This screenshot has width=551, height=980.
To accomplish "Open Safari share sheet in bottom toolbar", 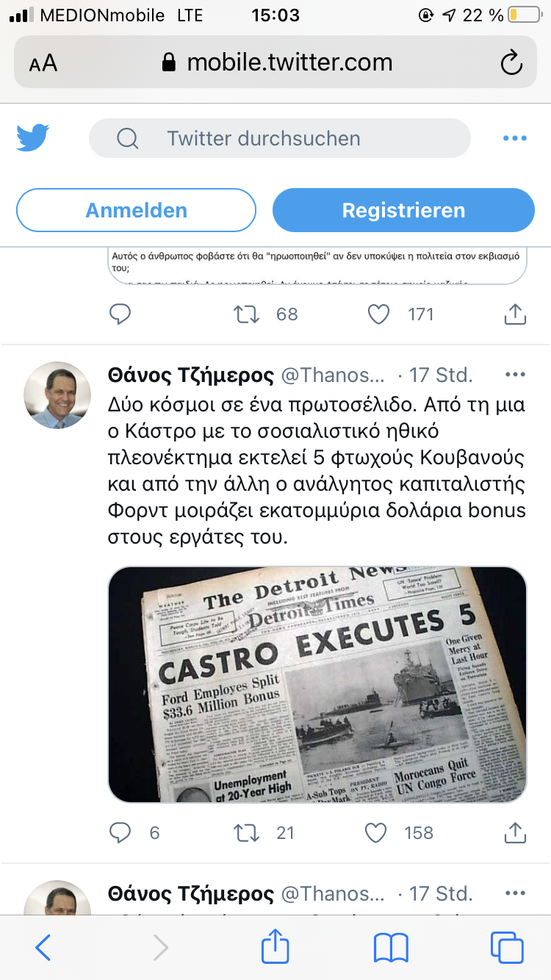I will point(275,946).
